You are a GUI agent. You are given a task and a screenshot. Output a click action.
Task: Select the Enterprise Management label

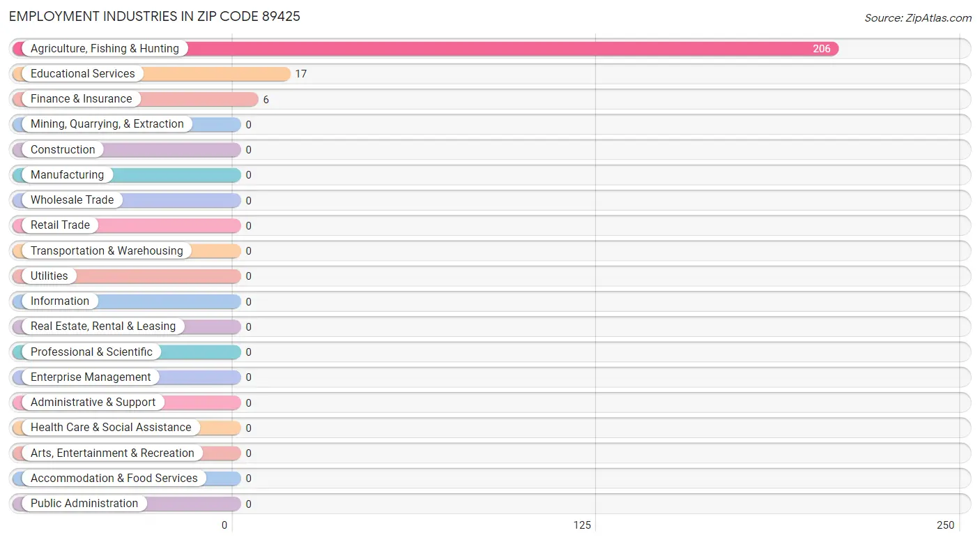tap(91, 377)
